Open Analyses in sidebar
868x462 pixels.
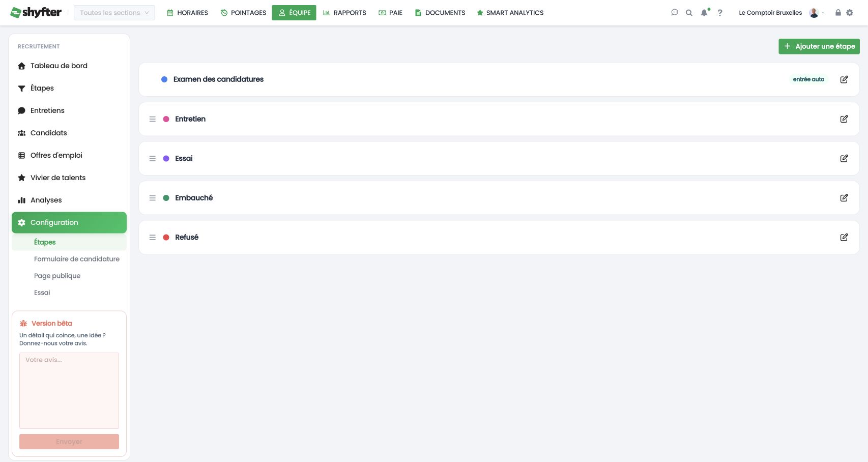pos(69,200)
